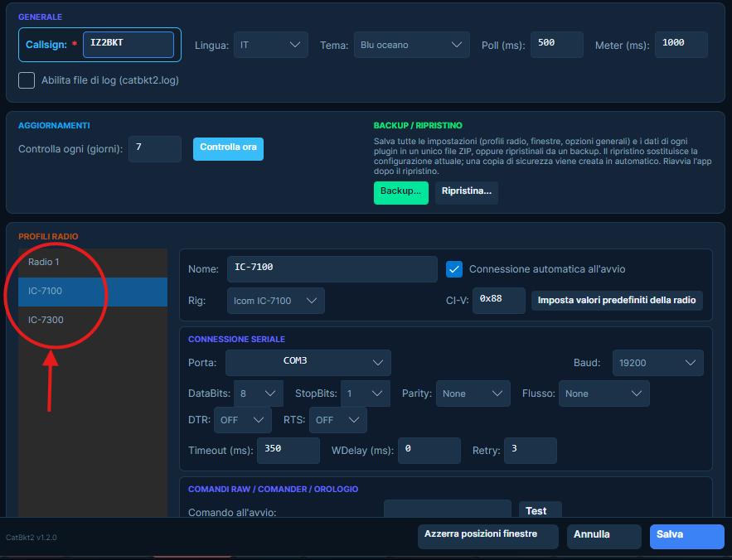This screenshot has width=732, height=560.
Task: Open the DTR dropdown
Action: coord(243,420)
